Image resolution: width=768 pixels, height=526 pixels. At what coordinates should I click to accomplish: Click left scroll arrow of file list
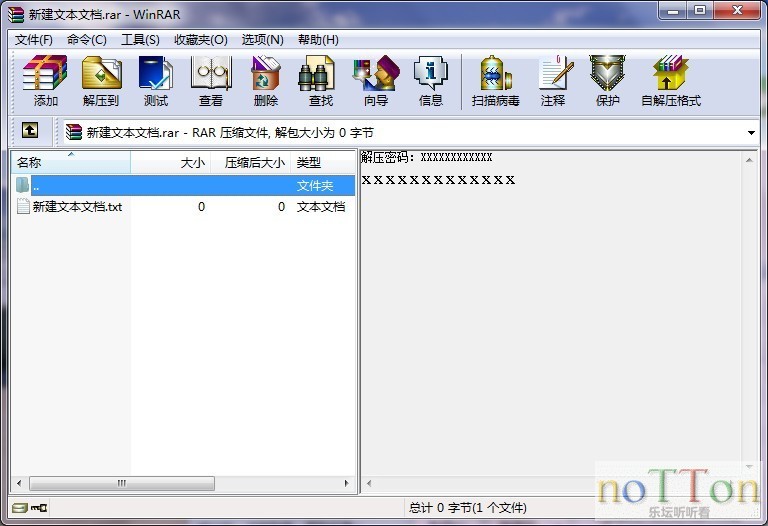coord(19,483)
